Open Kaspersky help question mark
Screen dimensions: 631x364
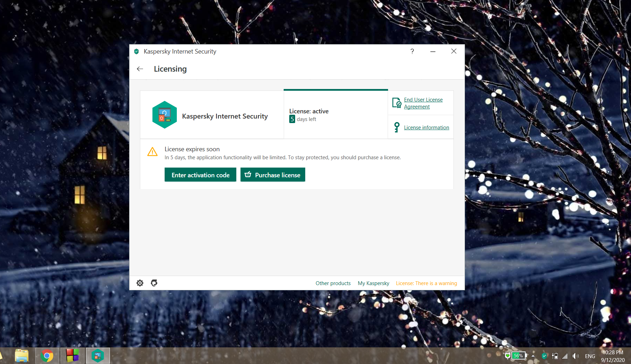click(x=412, y=51)
